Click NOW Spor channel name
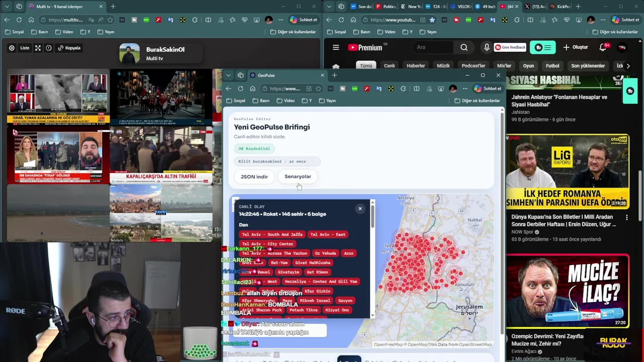 point(523,232)
